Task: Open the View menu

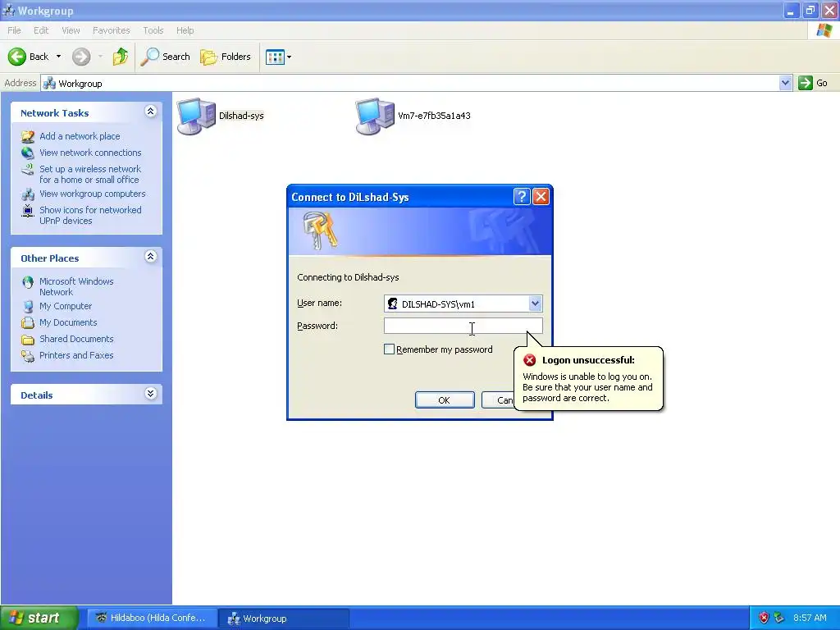Action: (71, 30)
